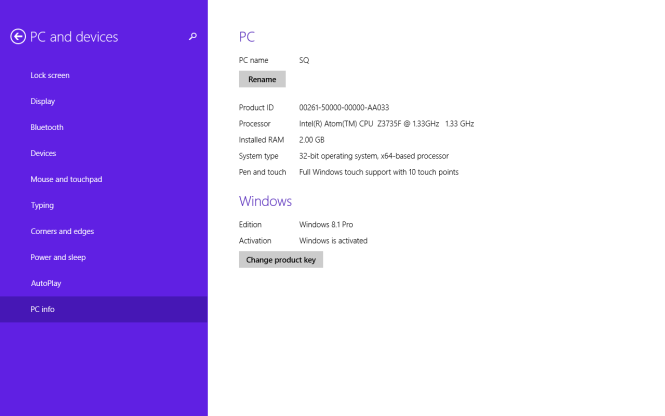
Task: Click the System type label
Action: click(x=258, y=156)
